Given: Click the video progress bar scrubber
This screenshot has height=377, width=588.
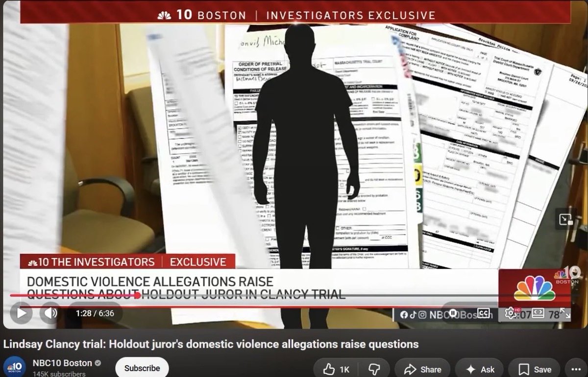Looking at the screenshot, I should pyautogui.click(x=137, y=296).
